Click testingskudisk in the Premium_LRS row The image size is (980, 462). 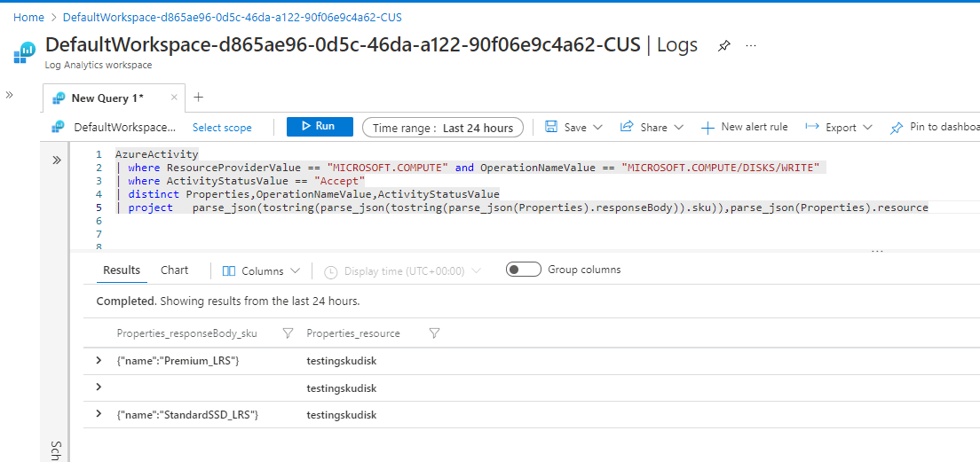(x=342, y=361)
